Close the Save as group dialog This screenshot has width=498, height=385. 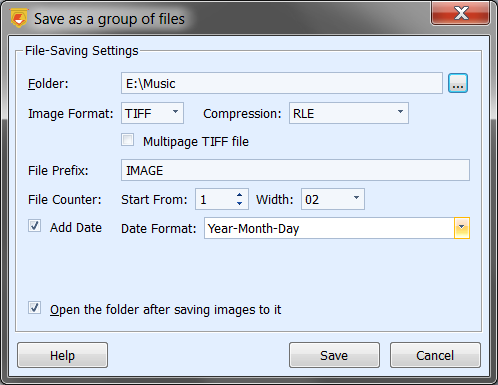click(461, 13)
